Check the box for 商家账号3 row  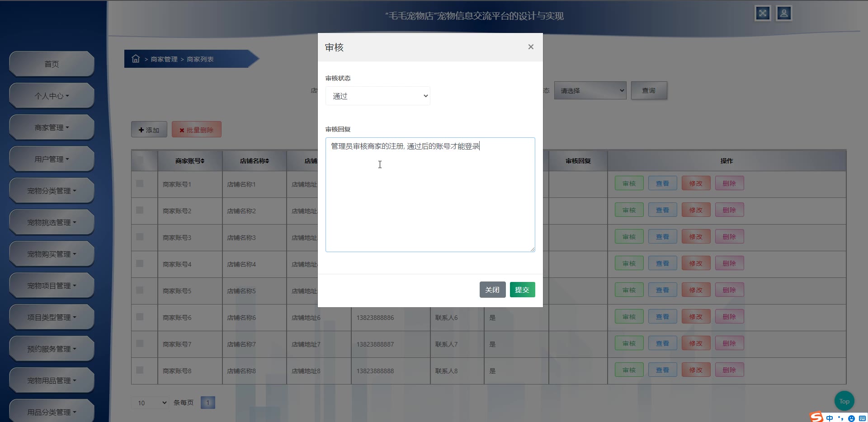140,237
